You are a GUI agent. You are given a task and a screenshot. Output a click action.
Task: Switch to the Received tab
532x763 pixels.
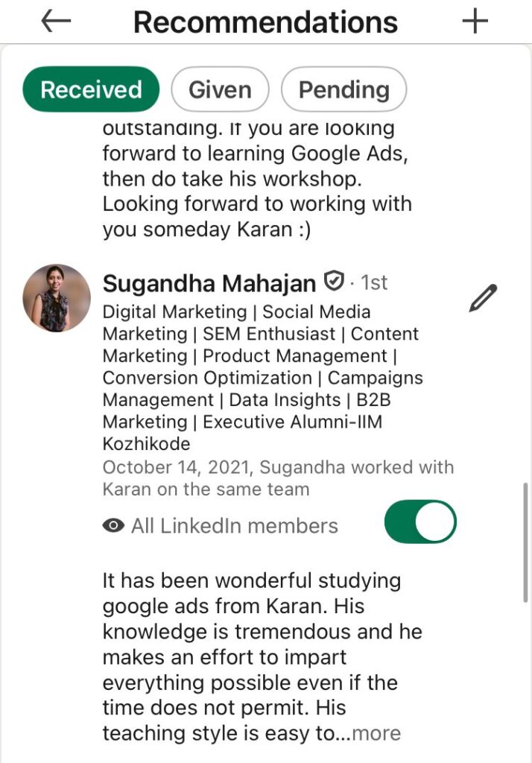tap(91, 89)
